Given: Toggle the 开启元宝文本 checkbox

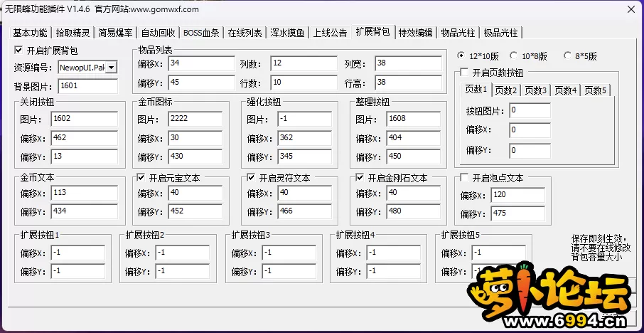Looking at the screenshot, I should coord(141,178).
